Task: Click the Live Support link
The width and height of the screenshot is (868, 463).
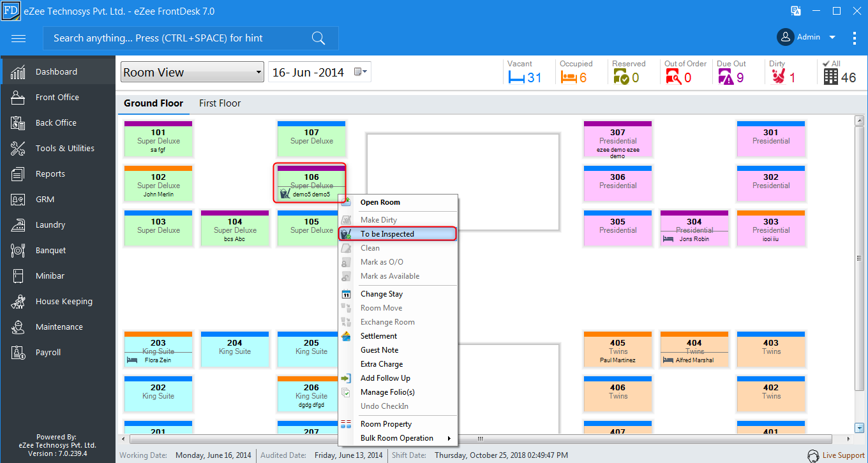Action: click(x=843, y=455)
